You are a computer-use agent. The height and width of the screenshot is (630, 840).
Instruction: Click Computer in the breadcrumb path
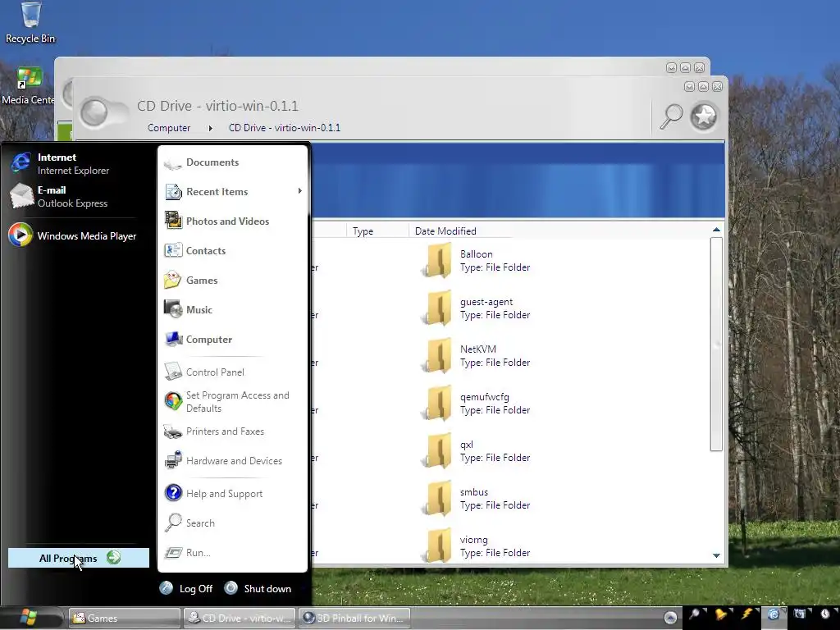tap(169, 127)
